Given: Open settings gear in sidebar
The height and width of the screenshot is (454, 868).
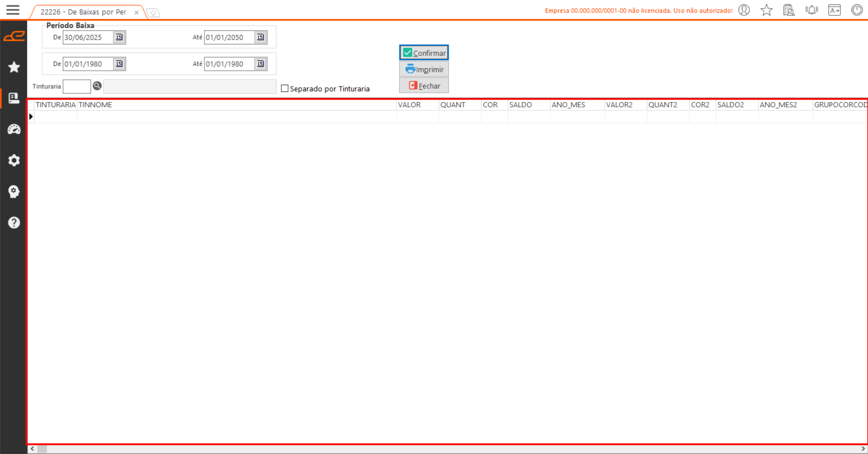Looking at the screenshot, I should coord(14,160).
